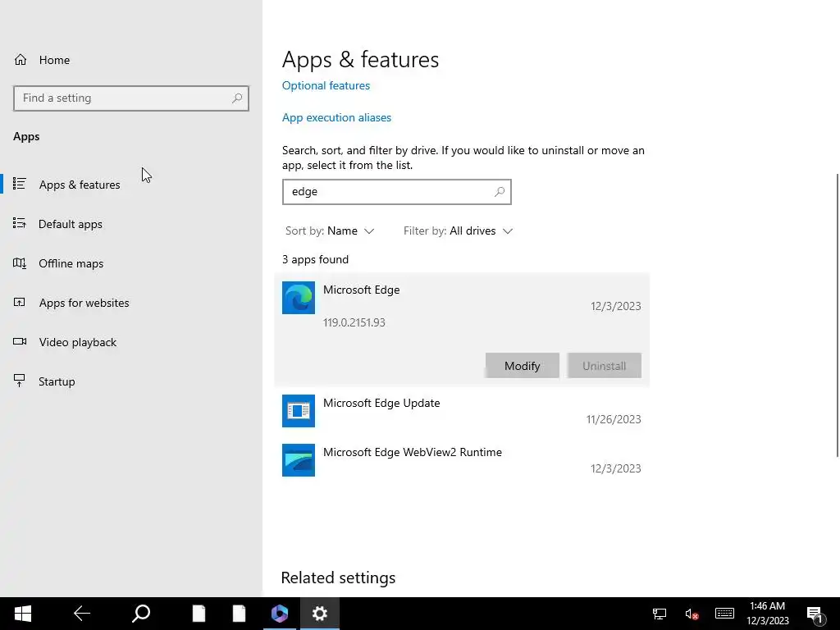Click the vertical scrollbar on the right
The height and width of the screenshot is (630, 840).
point(838,315)
